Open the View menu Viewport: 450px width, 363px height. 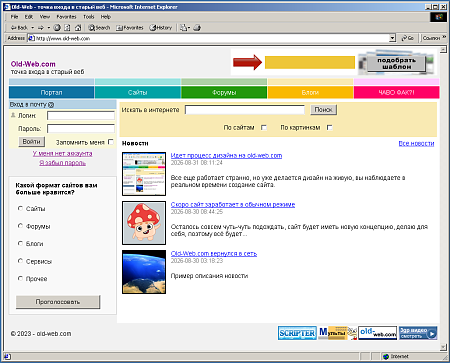(45, 17)
